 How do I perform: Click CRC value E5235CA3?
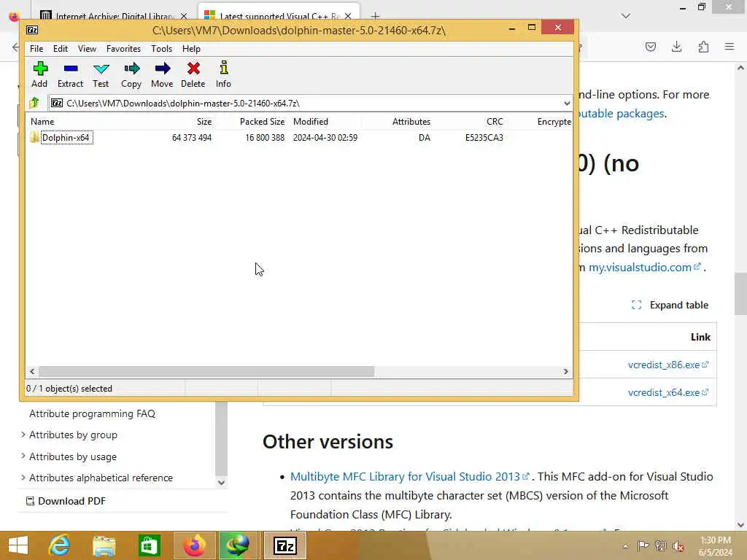click(484, 138)
